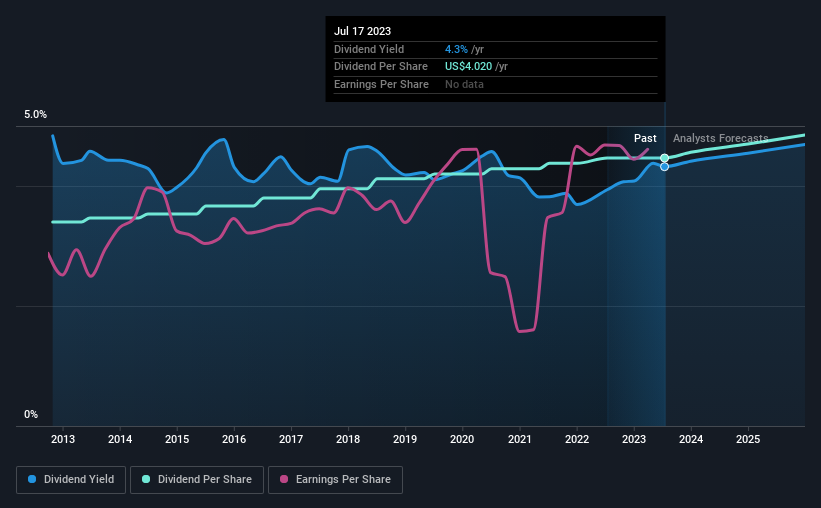This screenshot has width=821, height=508.
Task: Toggle the Dividend Yield legend button
Action: pos(71,480)
